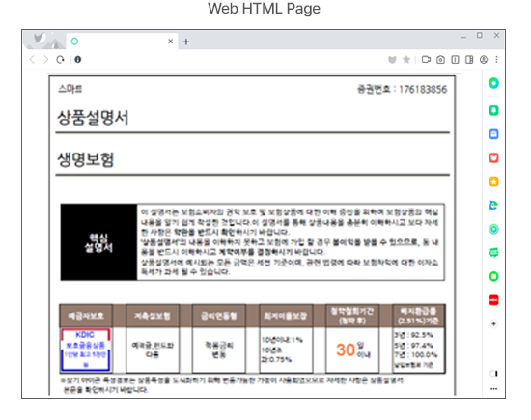Toggle split-view dual tab icon
This screenshot has height=420, width=531.
[455, 60]
